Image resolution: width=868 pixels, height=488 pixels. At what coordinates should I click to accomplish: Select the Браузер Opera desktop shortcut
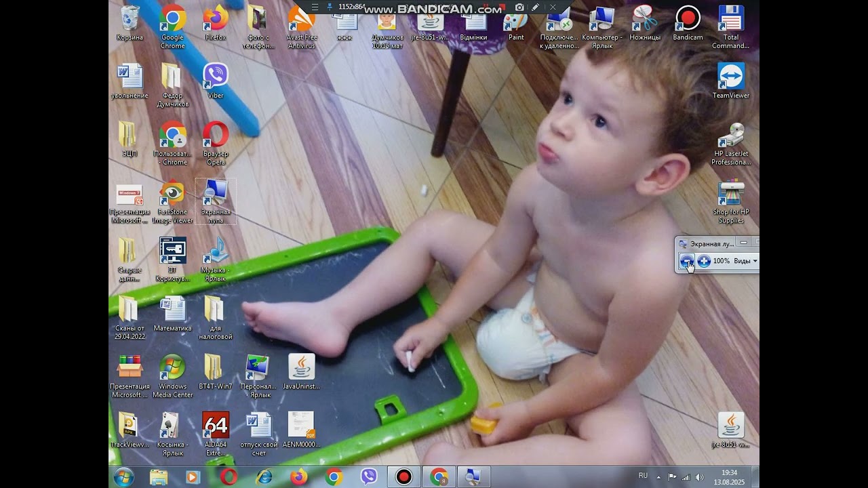pos(216,144)
